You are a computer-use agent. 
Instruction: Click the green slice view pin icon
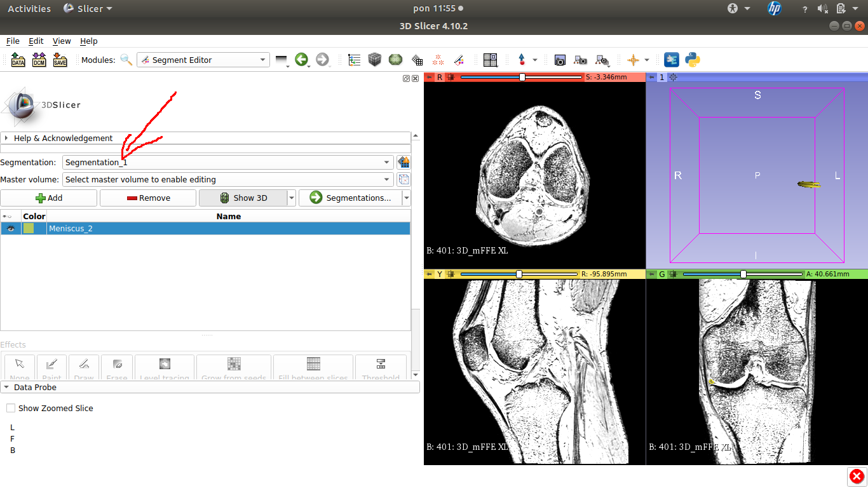tap(651, 274)
